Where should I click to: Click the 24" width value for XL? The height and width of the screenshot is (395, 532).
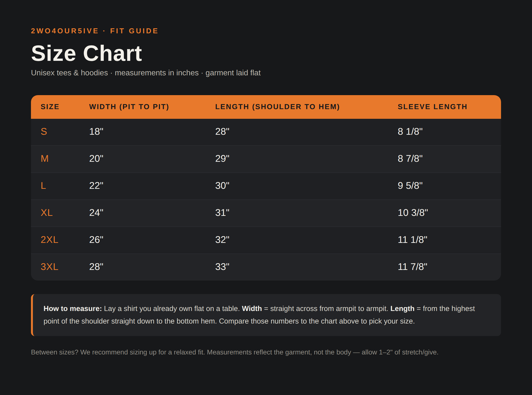coord(96,213)
